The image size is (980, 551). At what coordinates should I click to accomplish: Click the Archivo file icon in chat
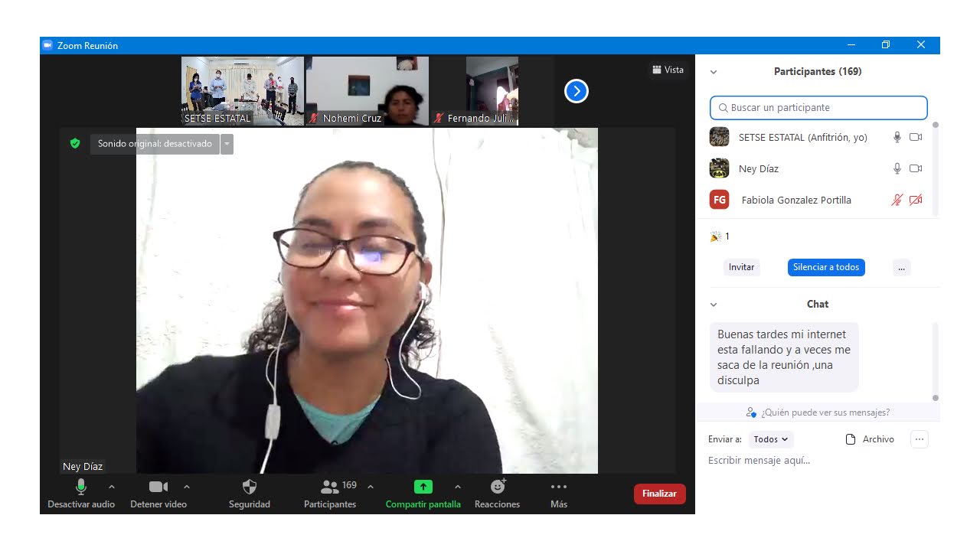tap(850, 439)
